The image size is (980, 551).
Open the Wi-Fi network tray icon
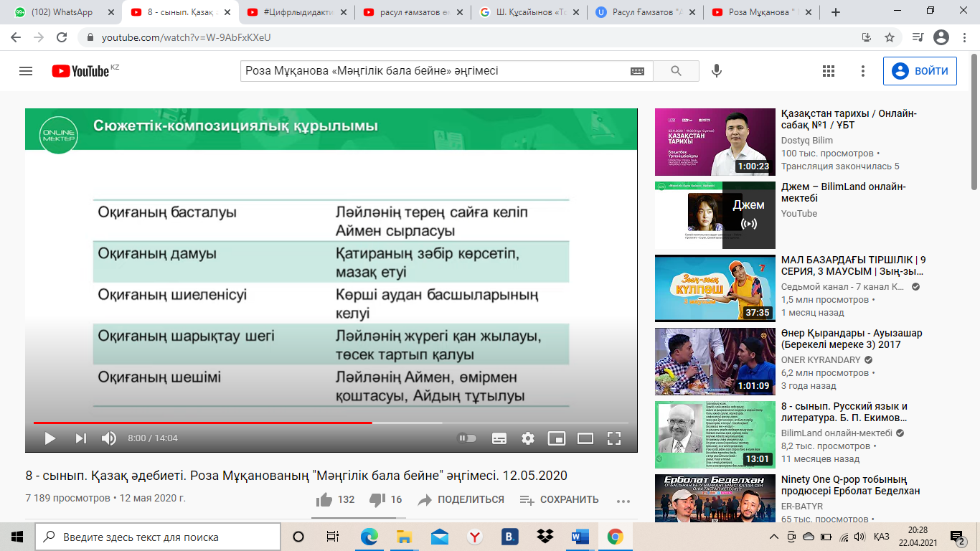click(844, 537)
